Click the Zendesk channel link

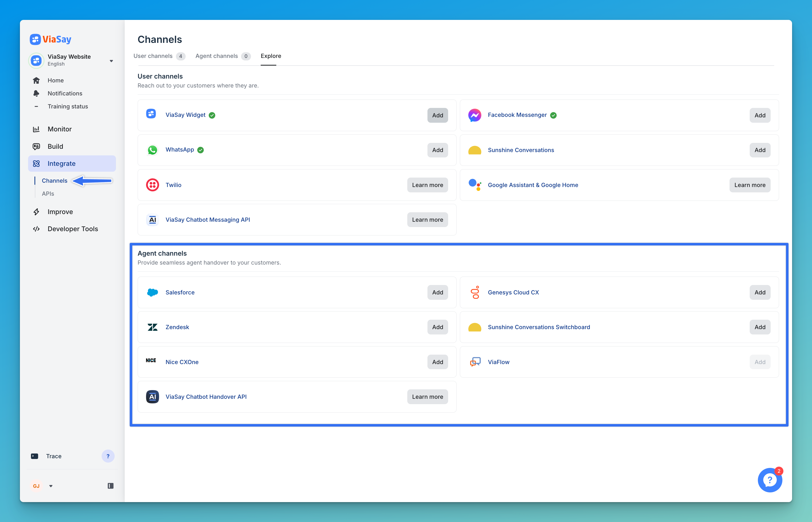click(177, 327)
